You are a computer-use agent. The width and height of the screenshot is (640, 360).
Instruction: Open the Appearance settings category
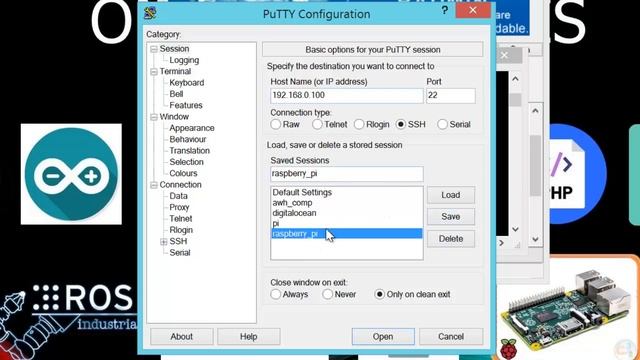(192, 128)
